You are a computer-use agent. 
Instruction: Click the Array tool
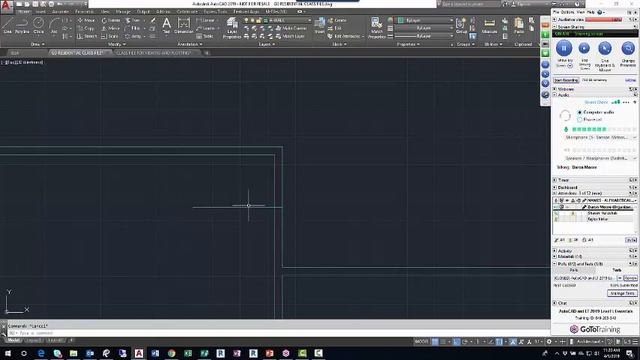point(134,36)
